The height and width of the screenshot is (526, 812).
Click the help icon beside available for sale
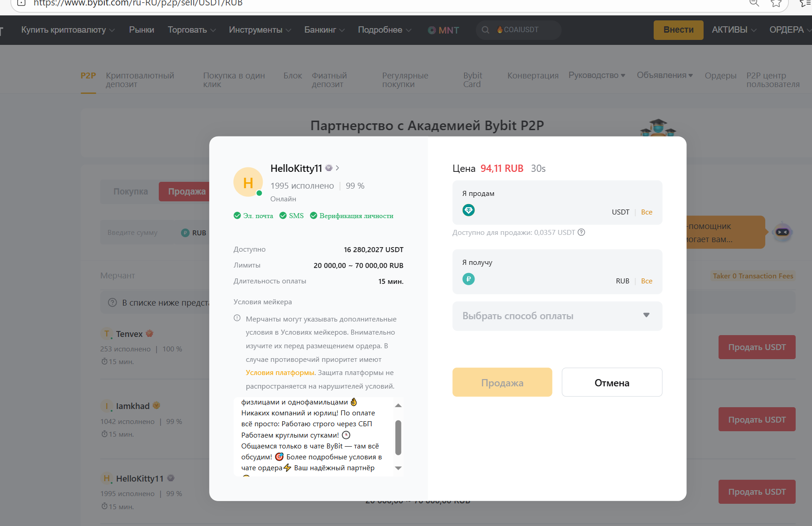pyautogui.click(x=581, y=233)
